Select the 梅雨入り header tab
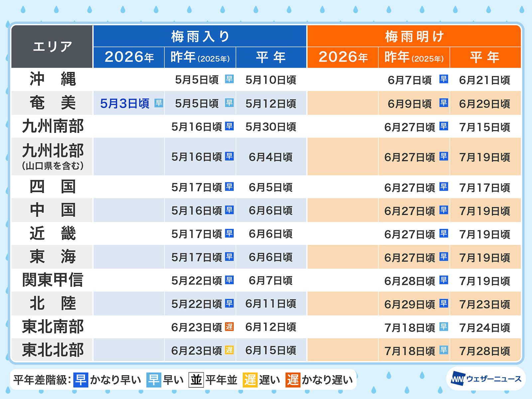Image resolution: width=532 pixels, height=399 pixels. tap(200, 36)
